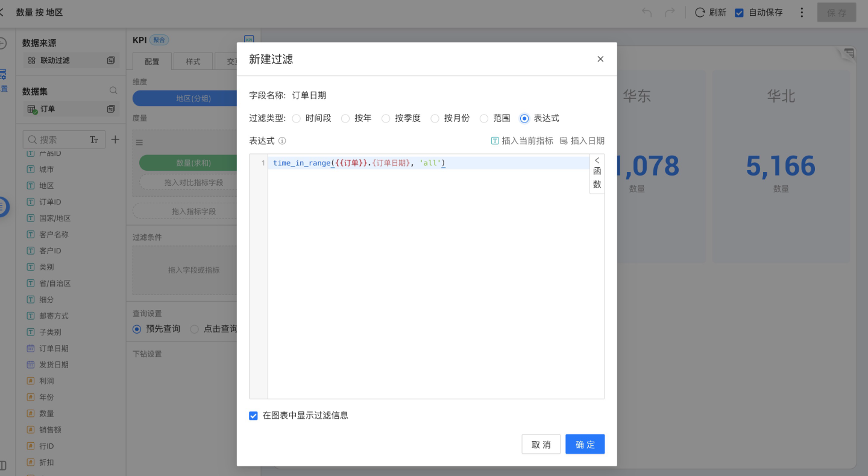Switch to the 样式 tab
The width and height of the screenshot is (868, 476).
[x=193, y=62]
